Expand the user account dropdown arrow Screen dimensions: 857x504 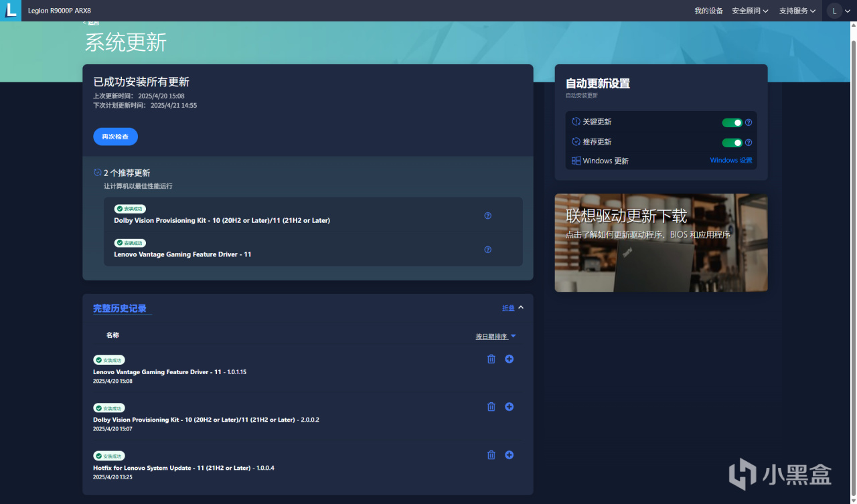(848, 11)
